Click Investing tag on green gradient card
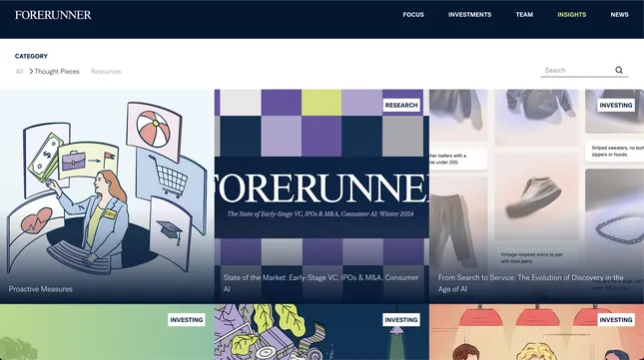 (187, 319)
